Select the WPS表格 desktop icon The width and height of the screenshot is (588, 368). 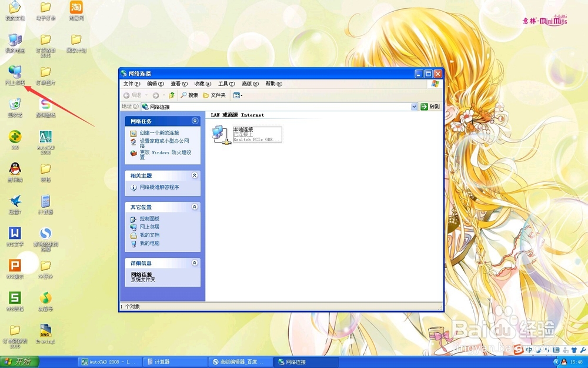tap(15, 301)
